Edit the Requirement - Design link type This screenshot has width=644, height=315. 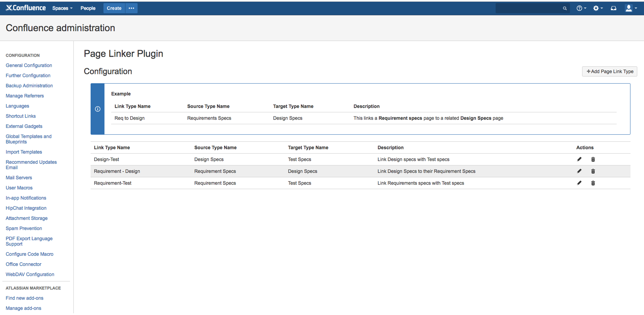tap(579, 171)
